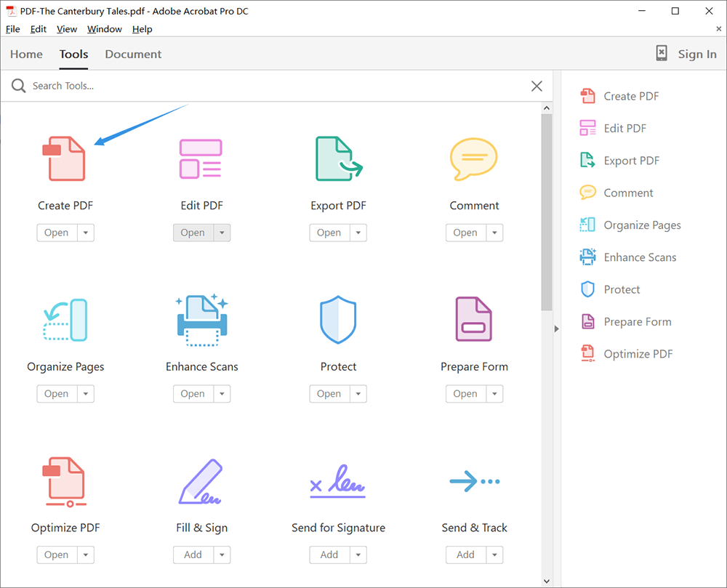Switch to the Document tab
Screen dimensions: 727x588
click(133, 55)
